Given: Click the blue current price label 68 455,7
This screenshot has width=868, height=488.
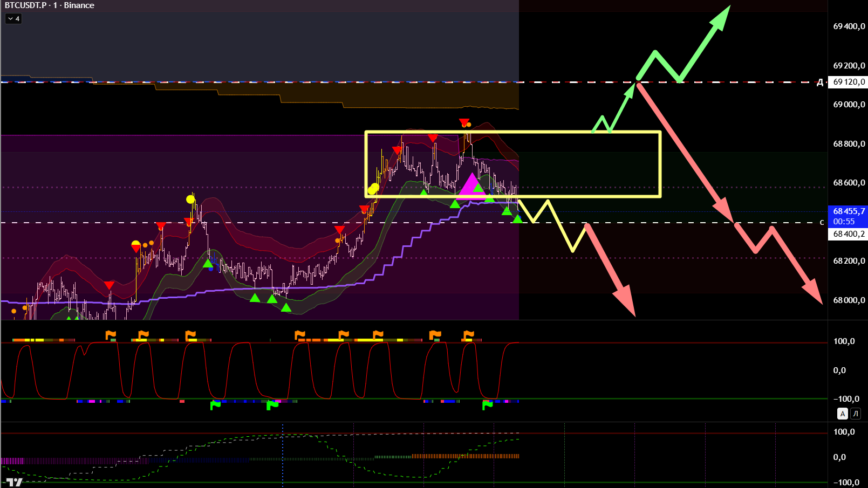Looking at the screenshot, I should (x=848, y=216).
